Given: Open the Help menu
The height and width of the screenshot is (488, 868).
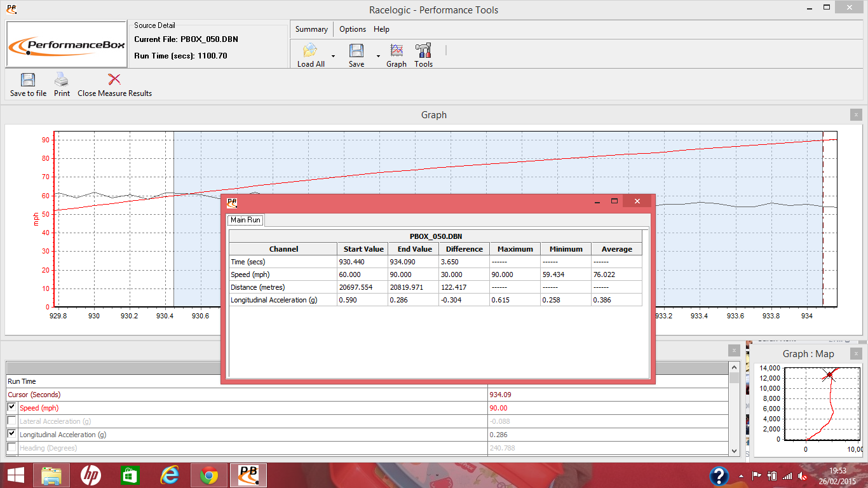Looking at the screenshot, I should 381,29.
